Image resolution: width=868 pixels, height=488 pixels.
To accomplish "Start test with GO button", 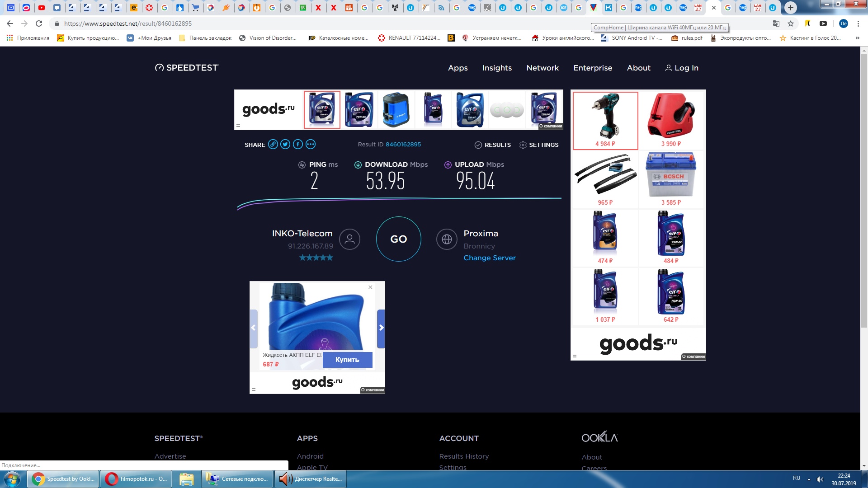I will (399, 239).
